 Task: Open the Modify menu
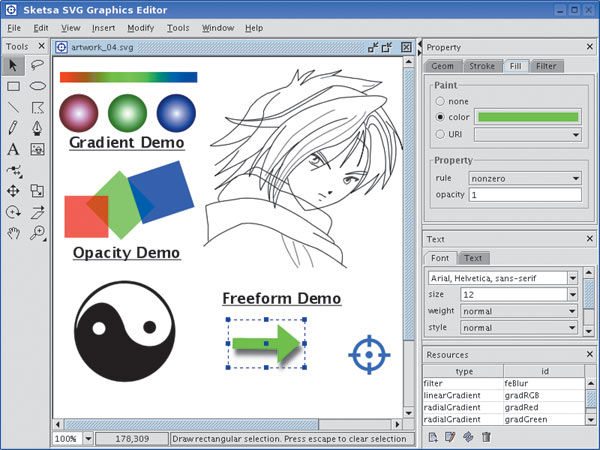point(140,28)
